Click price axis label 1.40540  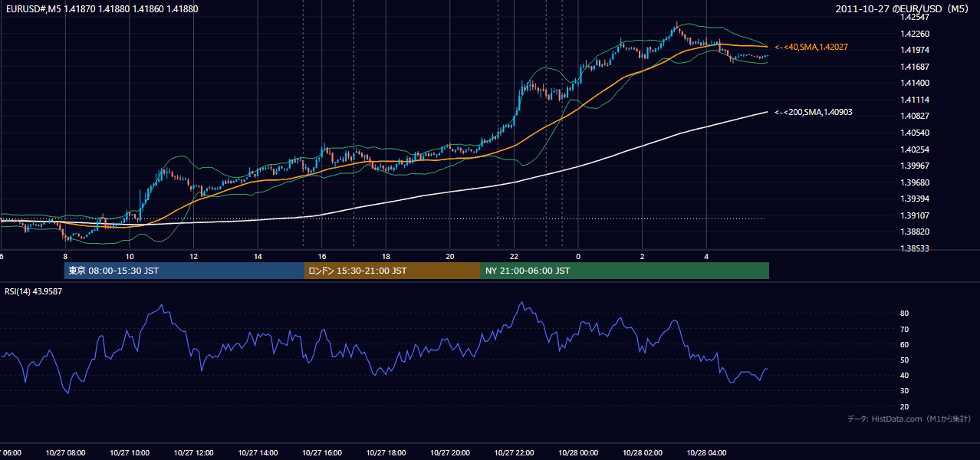coord(915,133)
